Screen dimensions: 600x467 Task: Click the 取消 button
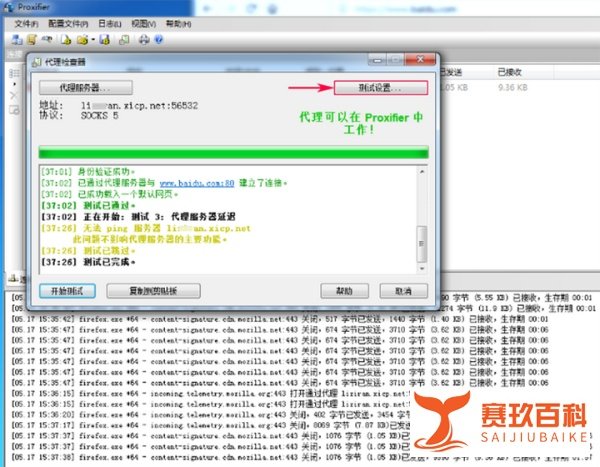(x=404, y=291)
